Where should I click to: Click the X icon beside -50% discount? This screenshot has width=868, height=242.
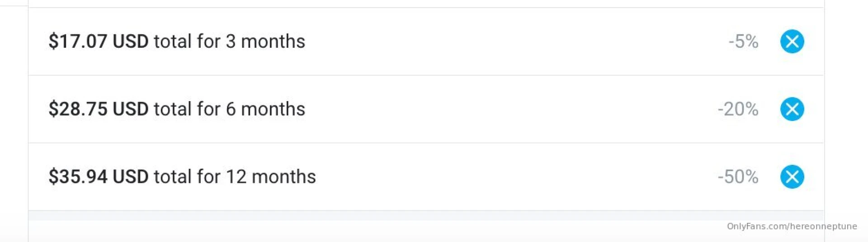point(792,177)
